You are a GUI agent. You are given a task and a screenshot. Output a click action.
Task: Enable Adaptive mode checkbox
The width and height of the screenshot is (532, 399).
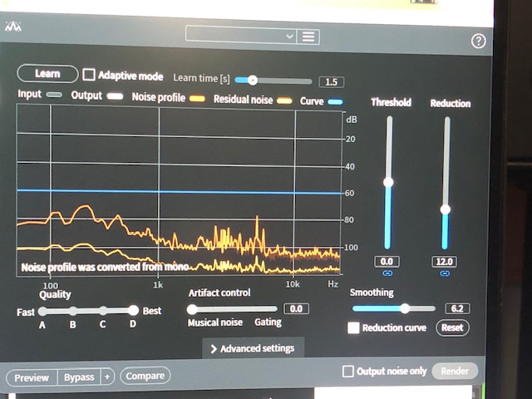pos(89,75)
